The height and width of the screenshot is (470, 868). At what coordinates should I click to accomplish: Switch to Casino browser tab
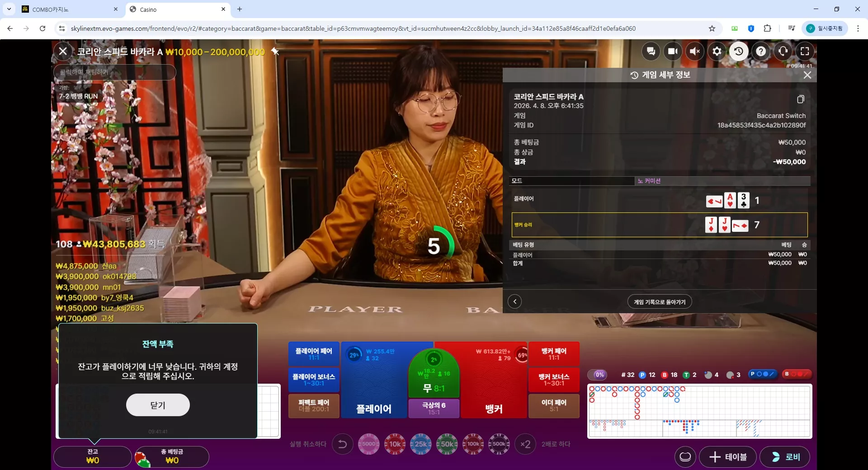(177, 9)
